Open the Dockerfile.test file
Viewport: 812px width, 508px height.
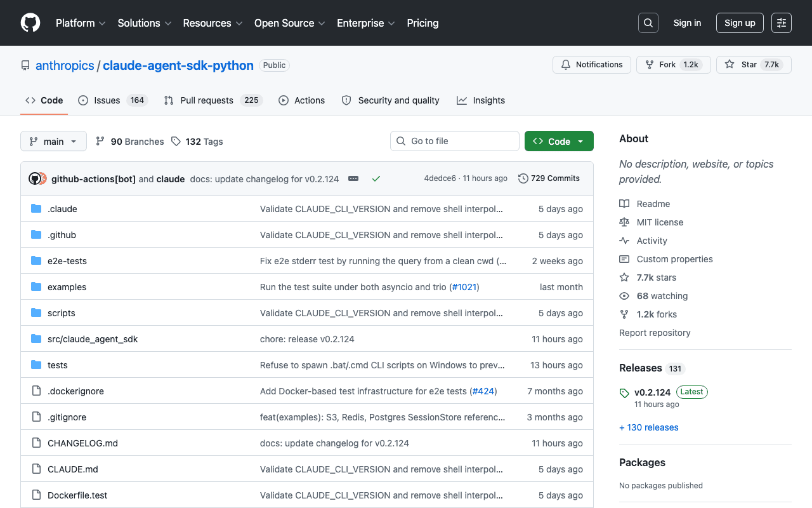[x=77, y=495]
